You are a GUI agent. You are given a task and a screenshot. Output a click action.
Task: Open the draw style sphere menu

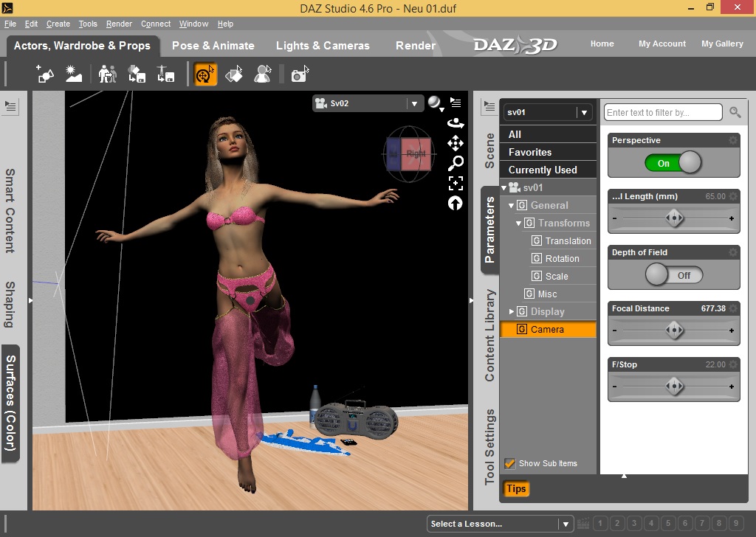coord(436,103)
